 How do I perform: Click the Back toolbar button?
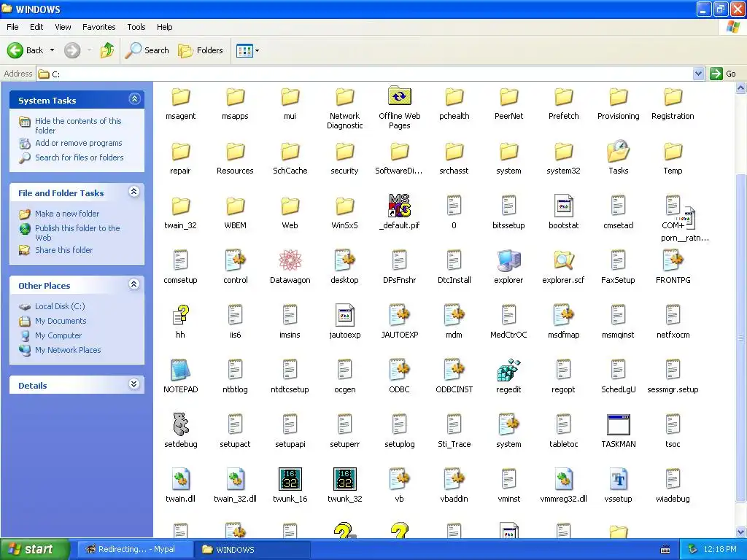point(26,50)
